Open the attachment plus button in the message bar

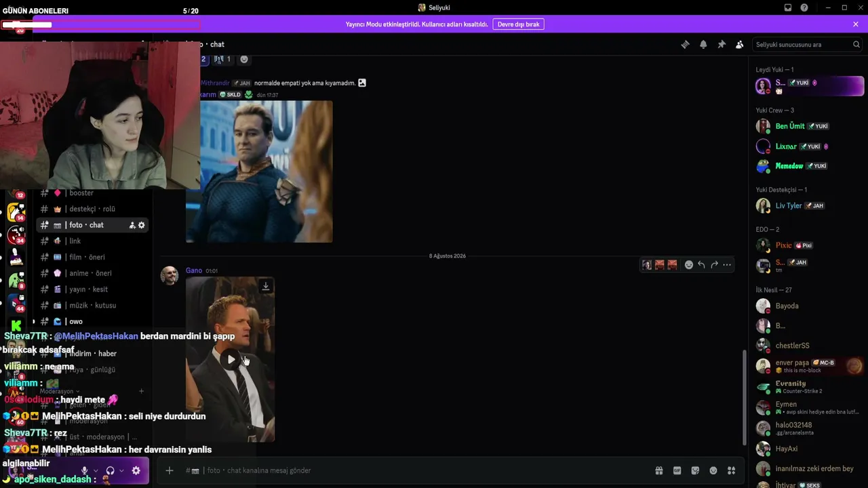(170, 470)
